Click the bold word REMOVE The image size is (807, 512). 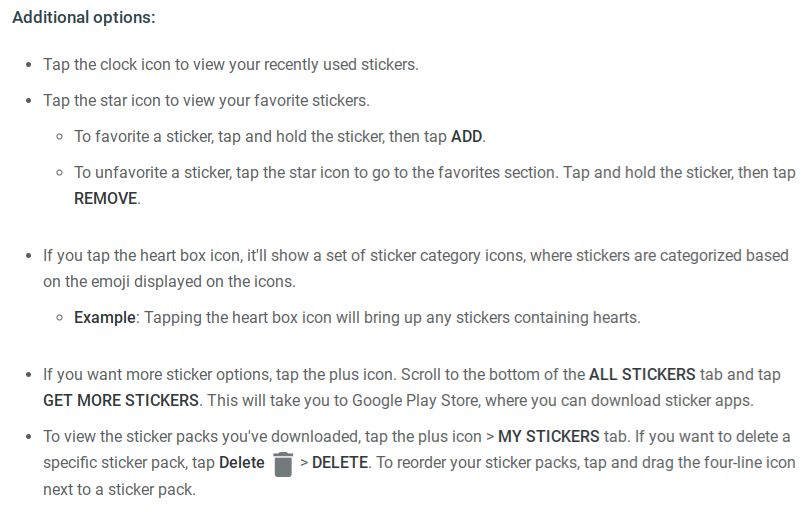click(x=106, y=198)
